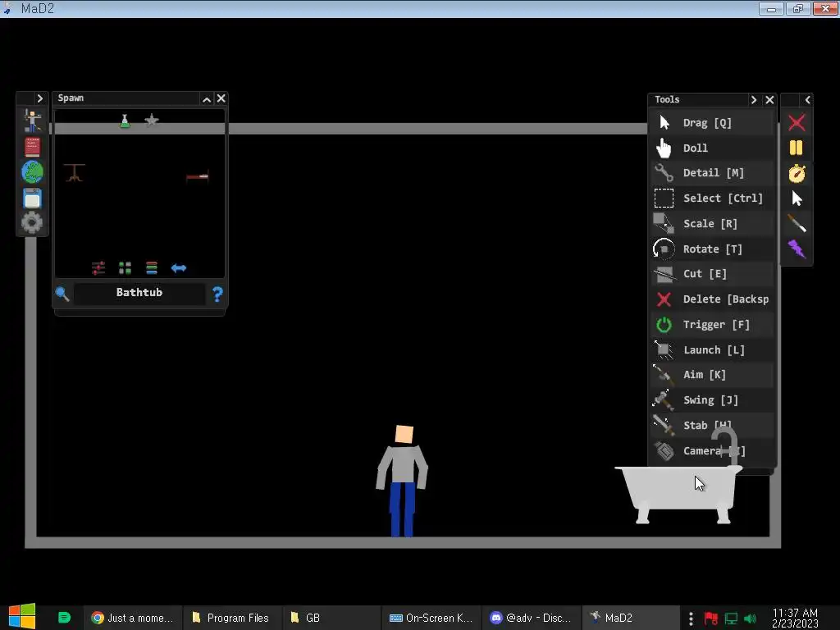Screen dimensions: 840x630
Task: Click the Bathtub search field
Action: 139,293
